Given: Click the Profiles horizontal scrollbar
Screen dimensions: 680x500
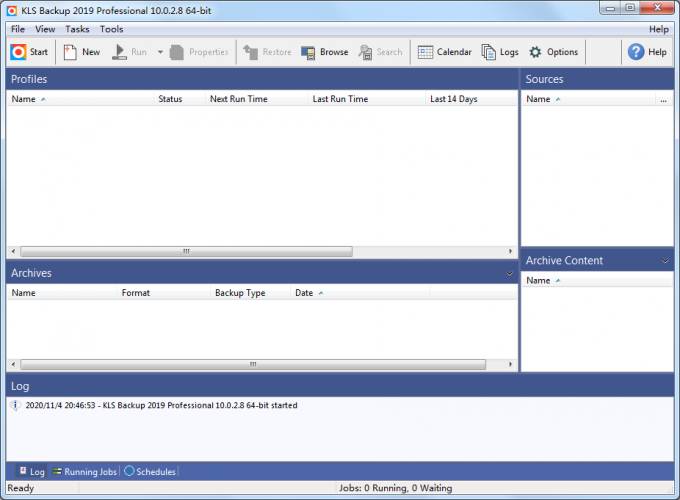Looking at the screenshot, I should point(185,251).
